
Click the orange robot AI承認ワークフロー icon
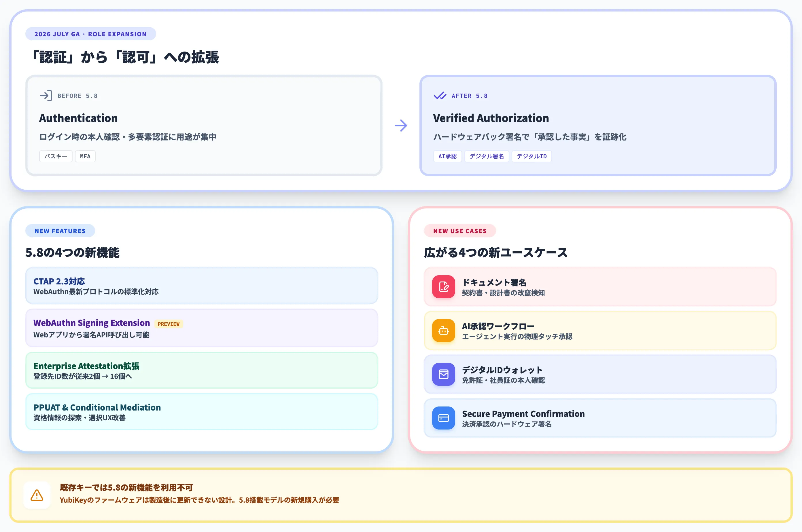coord(443,330)
